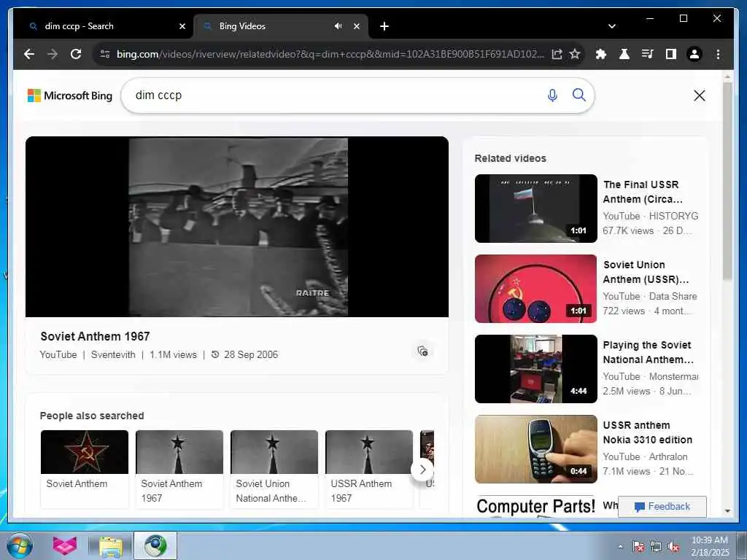The height and width of the screenshot is (560, 747).
Task: Open the profile avatar menu
Action: point(694,54)
